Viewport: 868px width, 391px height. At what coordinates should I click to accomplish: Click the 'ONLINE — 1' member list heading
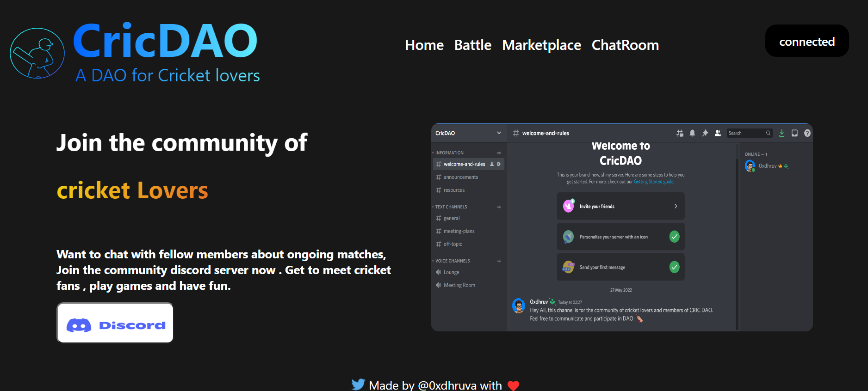tap(756, 154)
